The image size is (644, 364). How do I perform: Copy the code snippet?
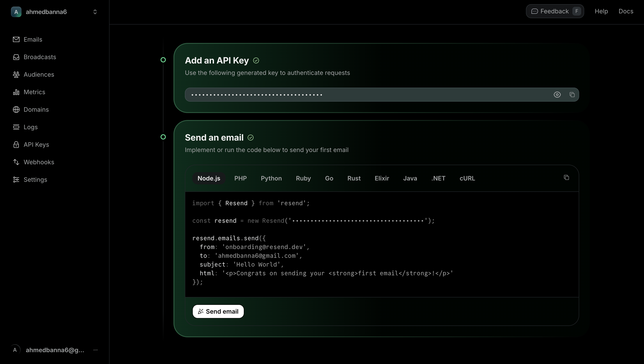click(566, 177)
